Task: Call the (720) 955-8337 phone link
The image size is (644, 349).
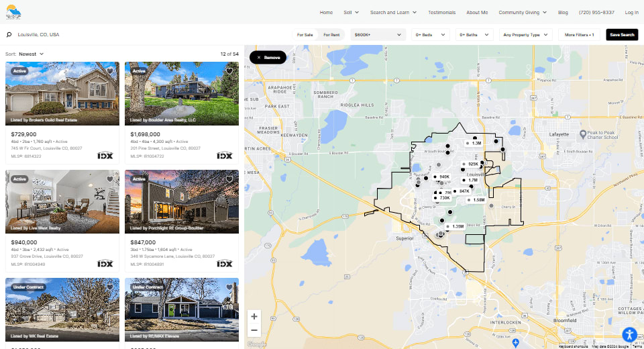Action: [596, 12]
